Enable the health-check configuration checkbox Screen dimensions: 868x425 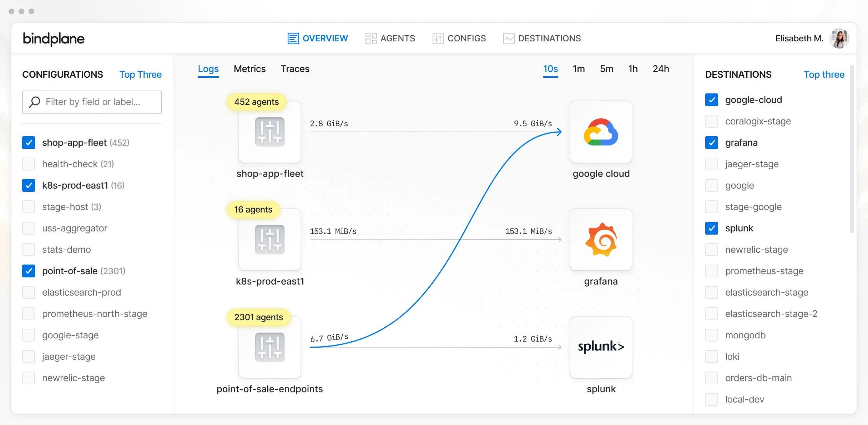coord(29,164)
